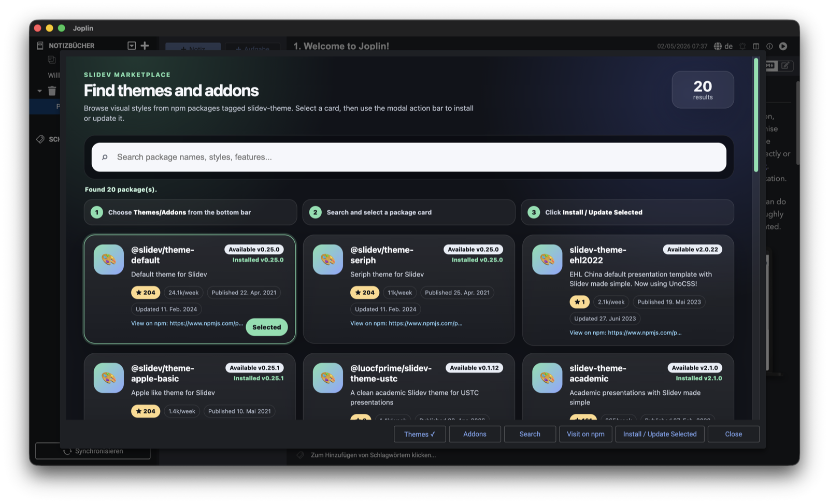Click Published 10. Mai 2021 badge
Image resolution: width=829 pixels, height=504 pixels.
coord(239,411)
